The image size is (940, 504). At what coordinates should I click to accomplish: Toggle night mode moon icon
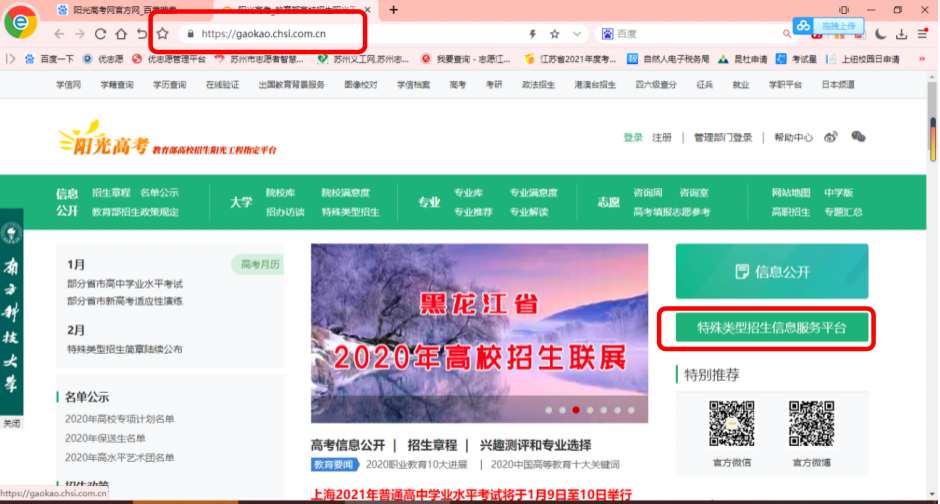pos(880,34)
